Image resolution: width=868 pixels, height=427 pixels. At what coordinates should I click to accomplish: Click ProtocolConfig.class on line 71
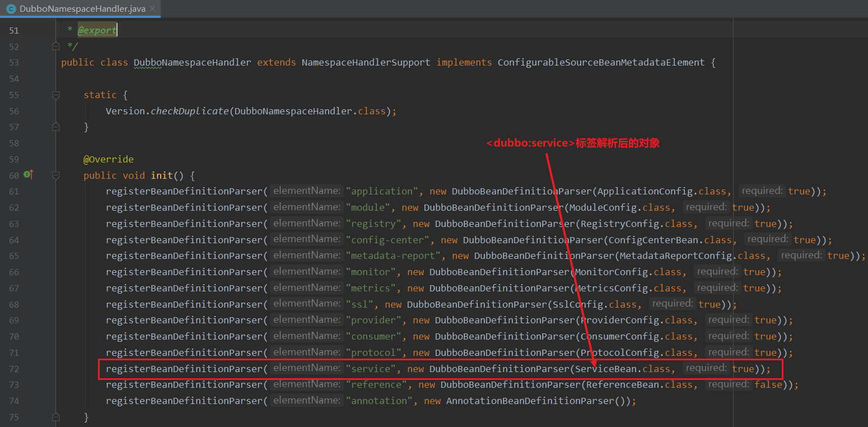click(x=637, y=352)
